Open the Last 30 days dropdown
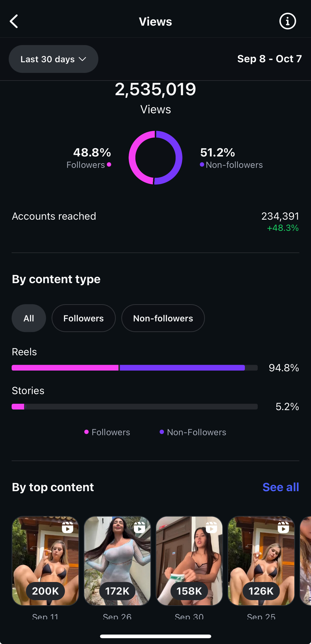 54,59
